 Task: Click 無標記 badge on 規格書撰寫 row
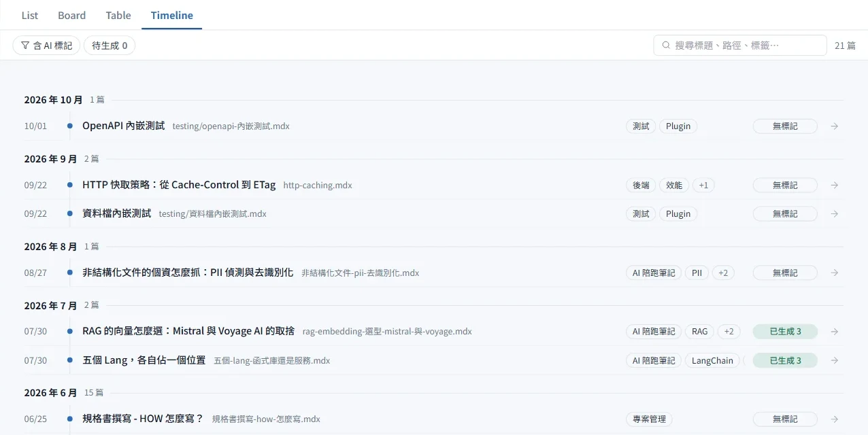(785, 419)
